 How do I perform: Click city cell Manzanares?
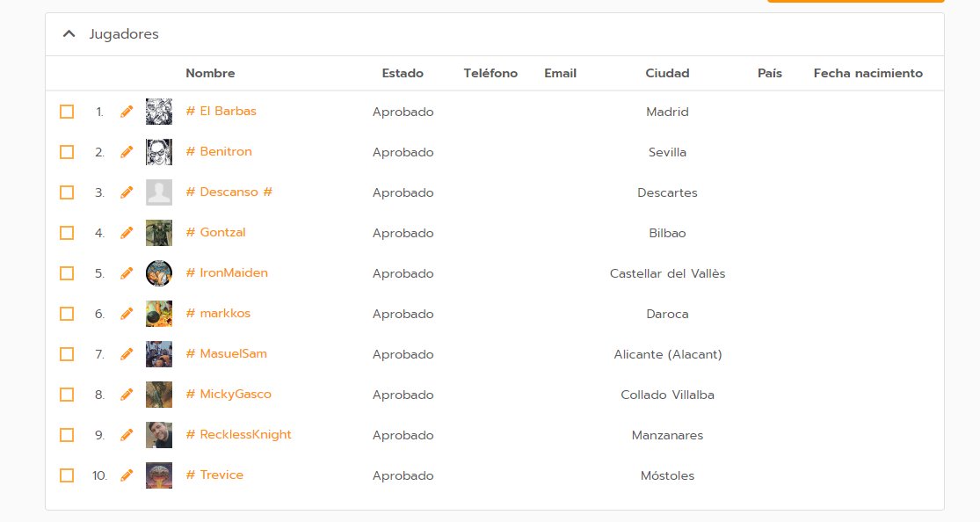click(667, 435)
